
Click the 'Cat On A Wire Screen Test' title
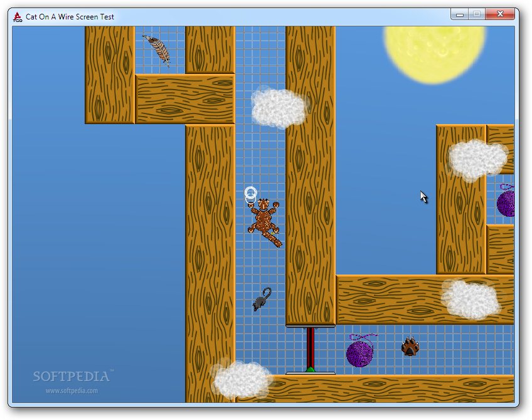click(x=70, y=16)
